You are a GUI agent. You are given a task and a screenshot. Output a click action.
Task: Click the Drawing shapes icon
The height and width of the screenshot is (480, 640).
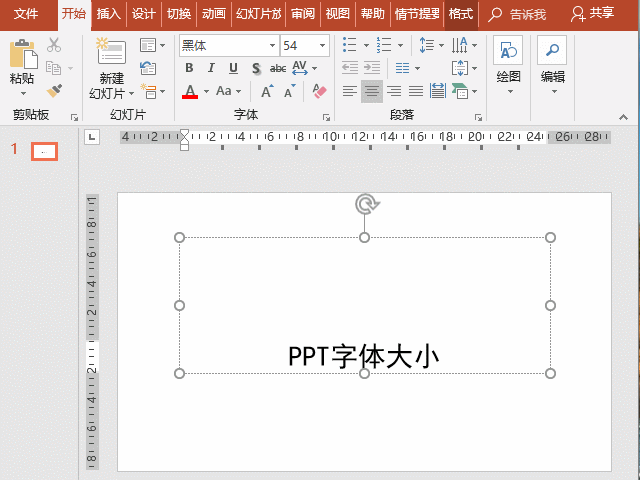[x=508, y=51]
